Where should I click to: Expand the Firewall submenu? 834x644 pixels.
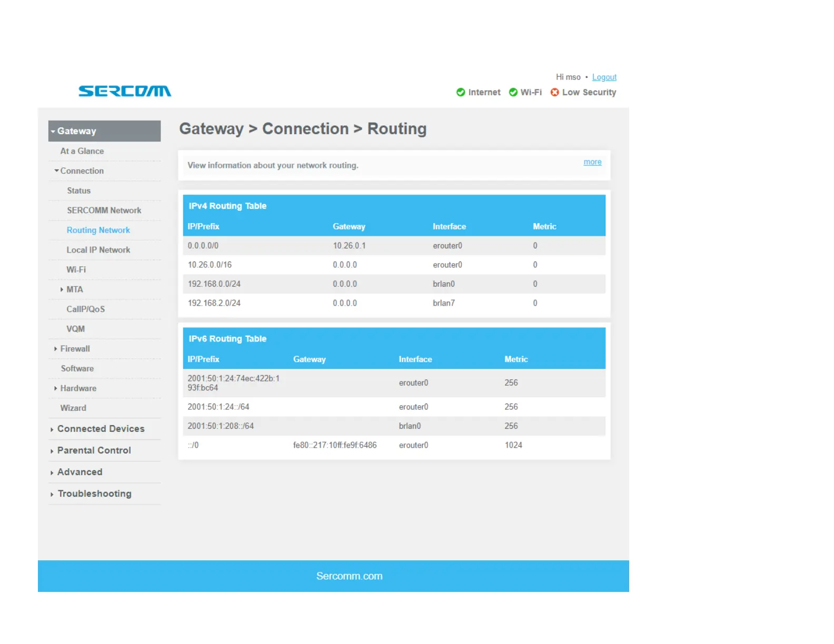coord(75,349)
